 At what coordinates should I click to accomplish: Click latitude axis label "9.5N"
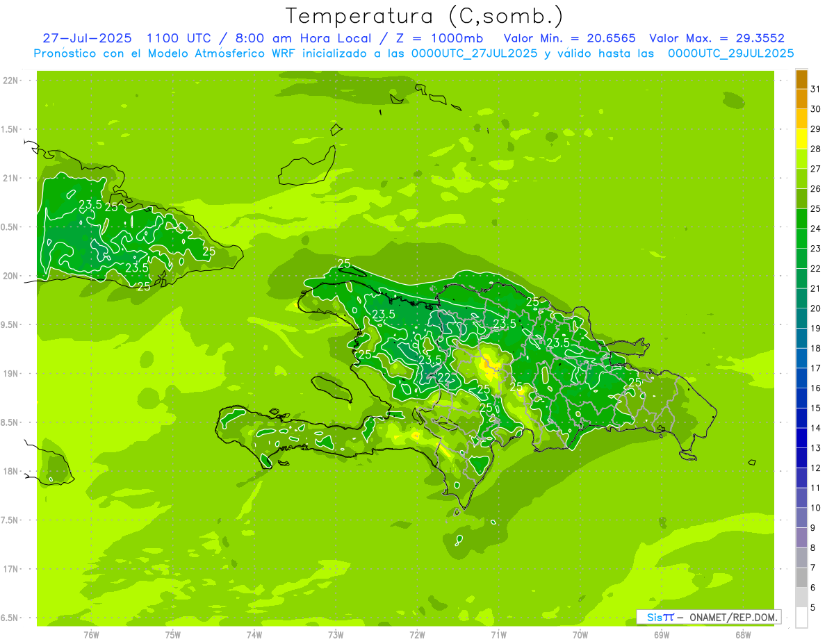pos(10,325)
